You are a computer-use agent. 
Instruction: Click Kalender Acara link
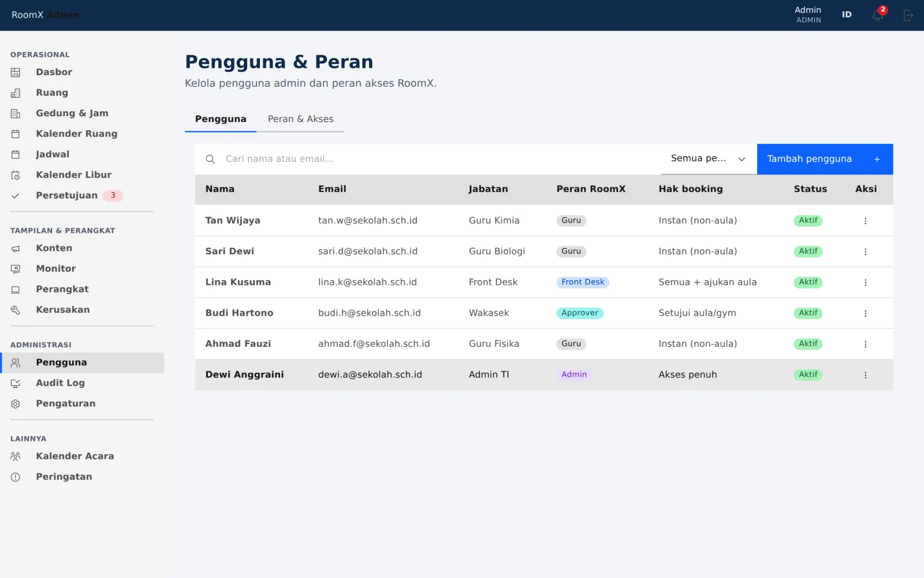click(82, 456)
